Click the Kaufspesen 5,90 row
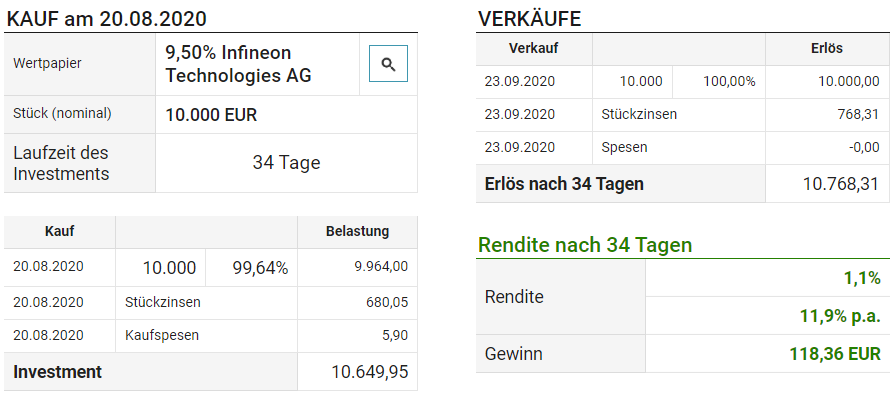Image resolution: width=896 pixels, height=398 pixels. point(211,335)
